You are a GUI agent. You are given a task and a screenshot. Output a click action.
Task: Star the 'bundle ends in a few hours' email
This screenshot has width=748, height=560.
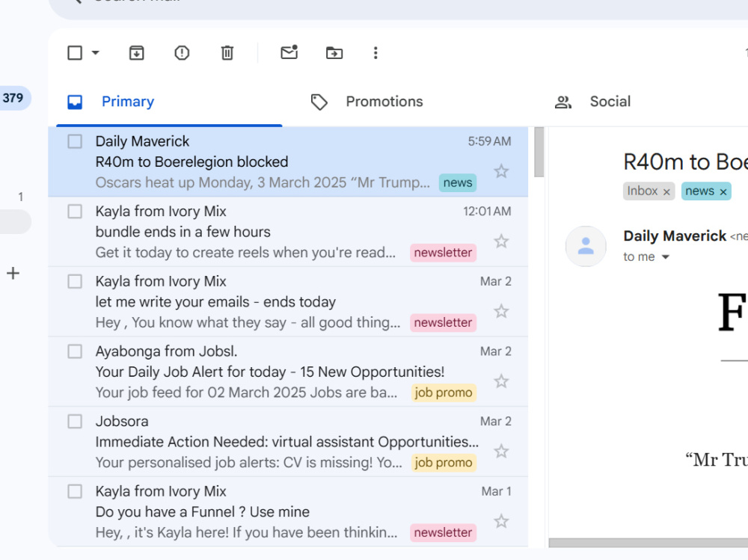[x=501, y=241]
